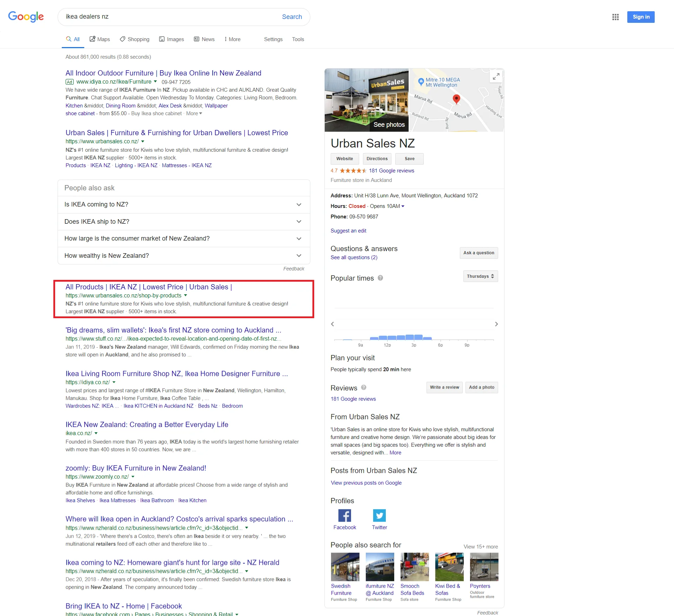Expand consumer market of New Zealand question
Screen dimensions: 674x616
tap(184, 238)
